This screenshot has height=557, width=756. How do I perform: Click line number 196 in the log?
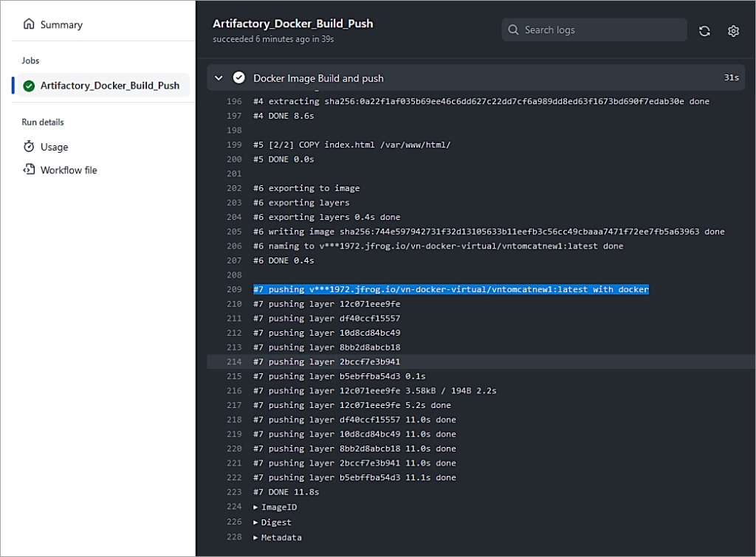click(234, 101)
